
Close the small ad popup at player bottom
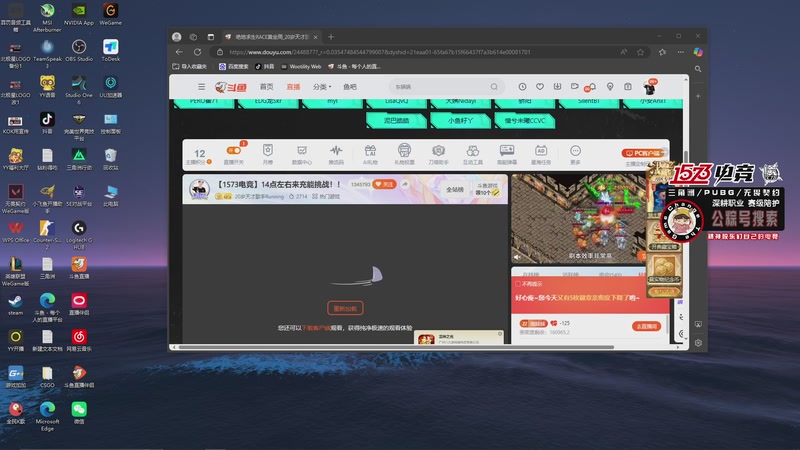(500, 334)
